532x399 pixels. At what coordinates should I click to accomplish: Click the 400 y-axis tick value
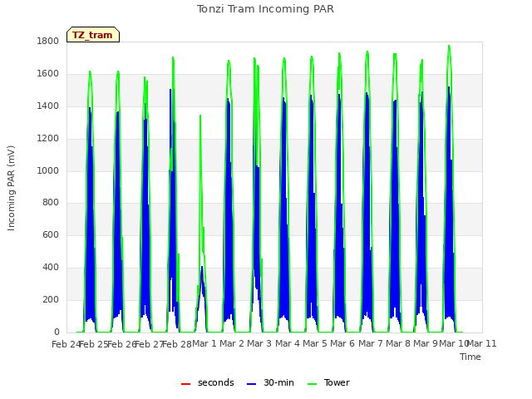point(51,268)
